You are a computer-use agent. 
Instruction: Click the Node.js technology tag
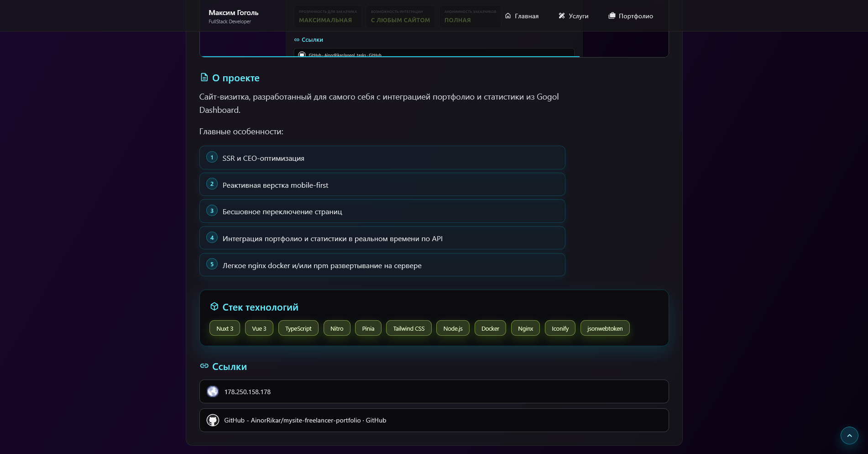453,328
